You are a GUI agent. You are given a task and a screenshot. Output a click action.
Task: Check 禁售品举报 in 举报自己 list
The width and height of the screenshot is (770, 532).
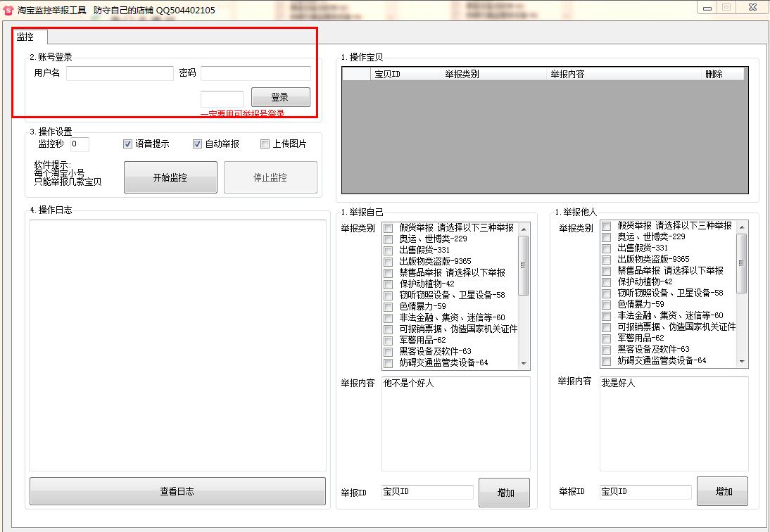(x=389, y=273)
